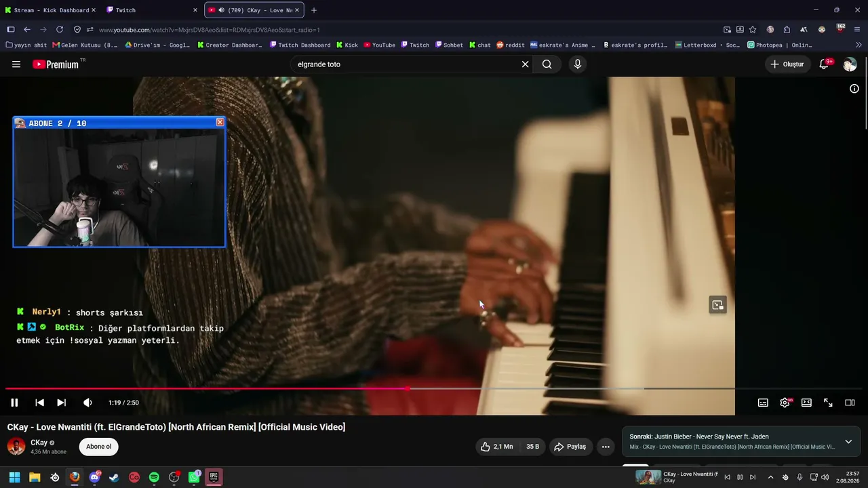Toggle the browser sidebar button
868x488 pixels.
pyautogui.click(x=11, y=30)
